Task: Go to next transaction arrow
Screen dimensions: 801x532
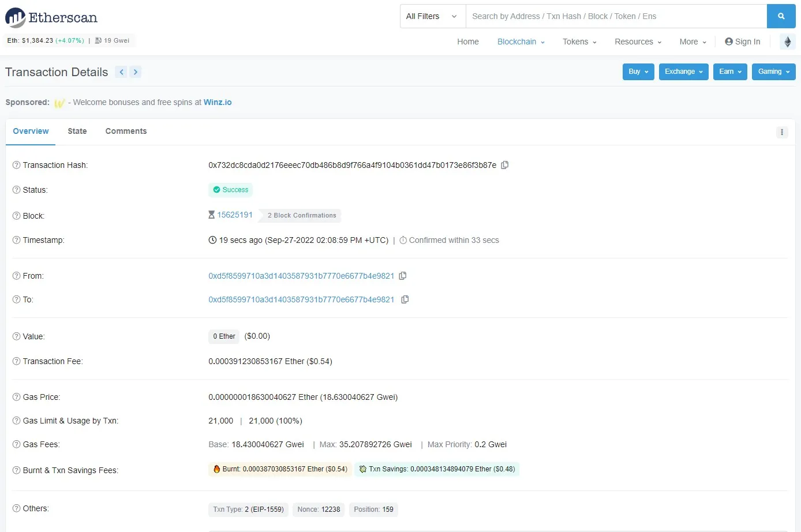Action: [x=136, y=72]
